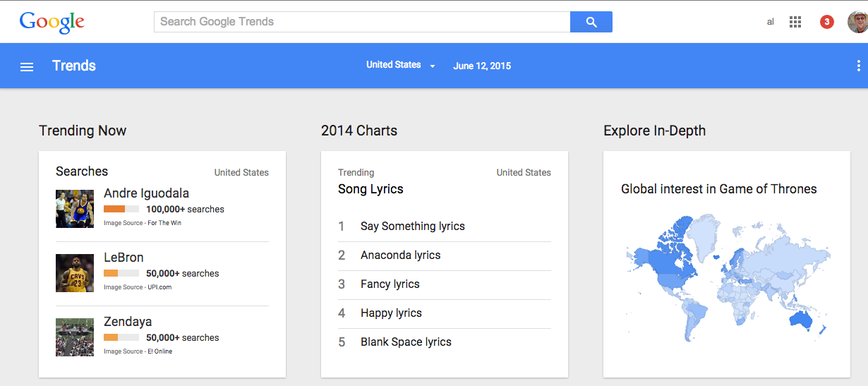This screenshot has height=386, width=868.
Task: Open the Andre Iguodala trending search
Action: pyautogui.click(x=146, y=193)
